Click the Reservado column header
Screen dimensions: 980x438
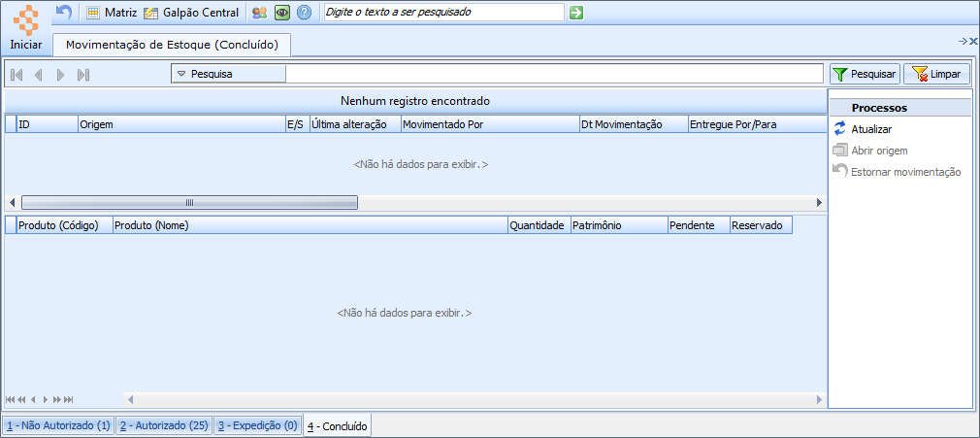pyautogui.click(x=761, y=225)
